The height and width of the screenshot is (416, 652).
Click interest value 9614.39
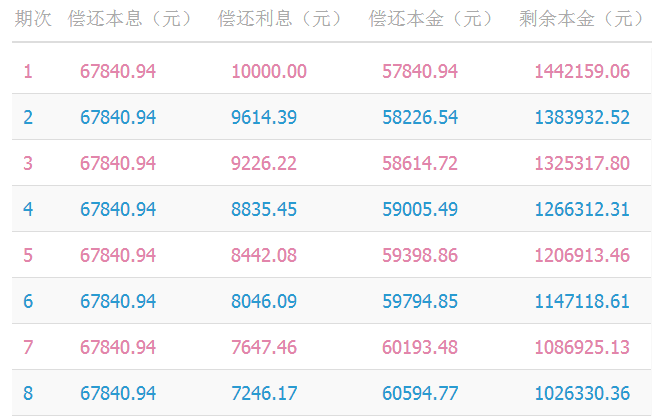264,117
